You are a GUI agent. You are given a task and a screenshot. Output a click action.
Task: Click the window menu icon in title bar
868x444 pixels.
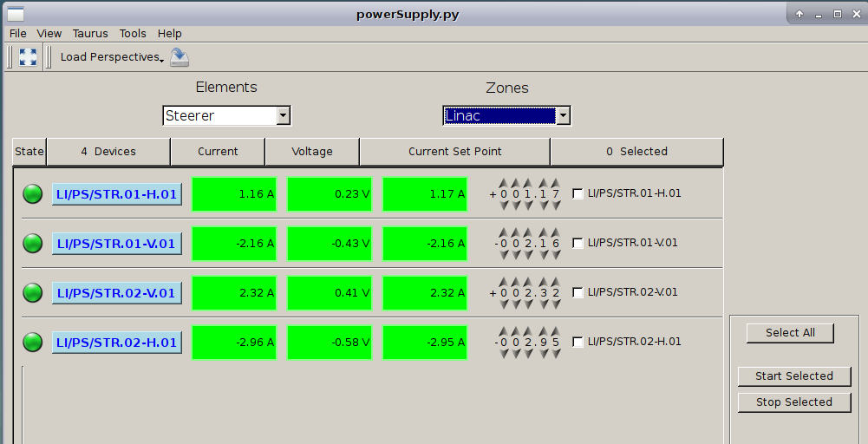(15, 14)
